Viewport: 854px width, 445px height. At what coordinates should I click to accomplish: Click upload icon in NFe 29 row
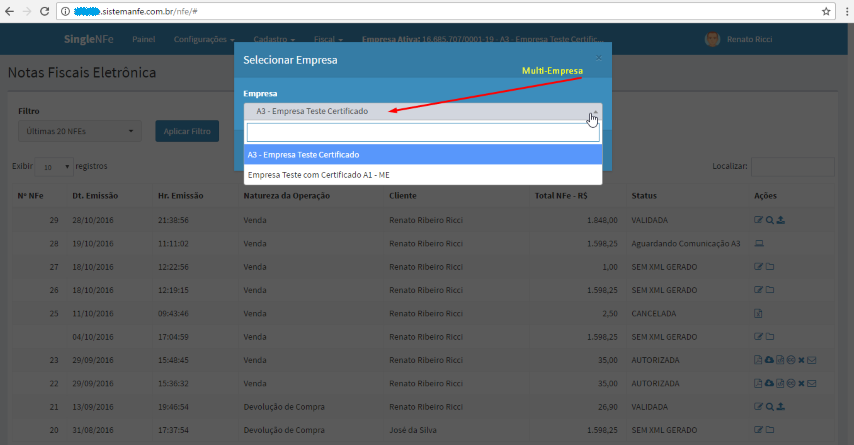point(780,219)
